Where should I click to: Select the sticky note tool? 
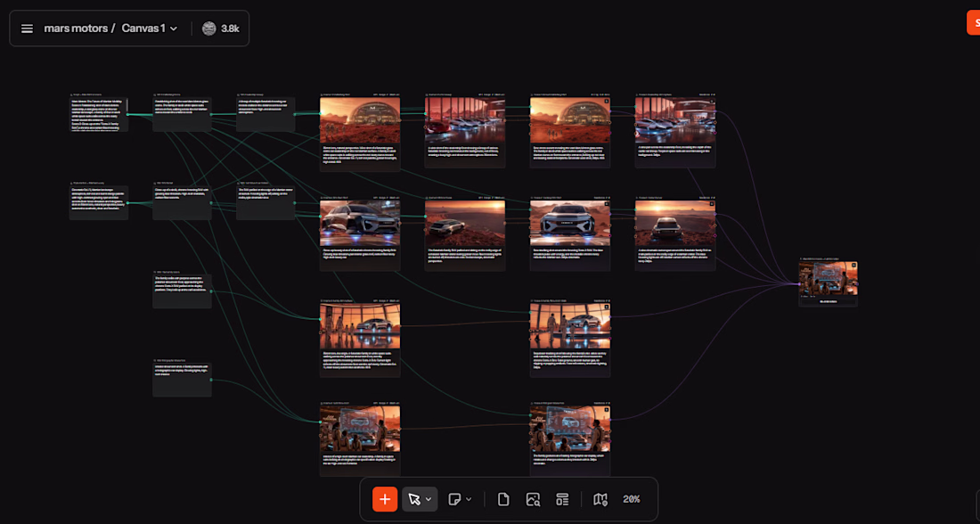pyautogui.click(x=455, y=499)
